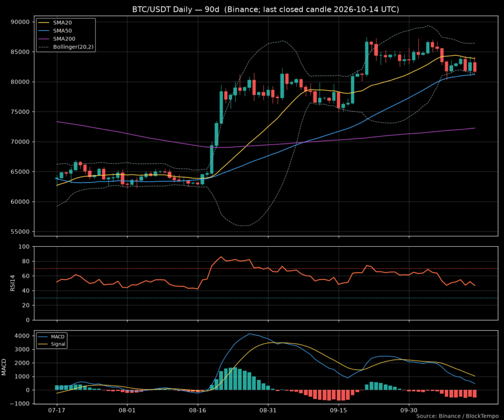This screenshot has width=504, height=420.
Task: Click the 65000 price axis label
Action: tap(20, 172)
